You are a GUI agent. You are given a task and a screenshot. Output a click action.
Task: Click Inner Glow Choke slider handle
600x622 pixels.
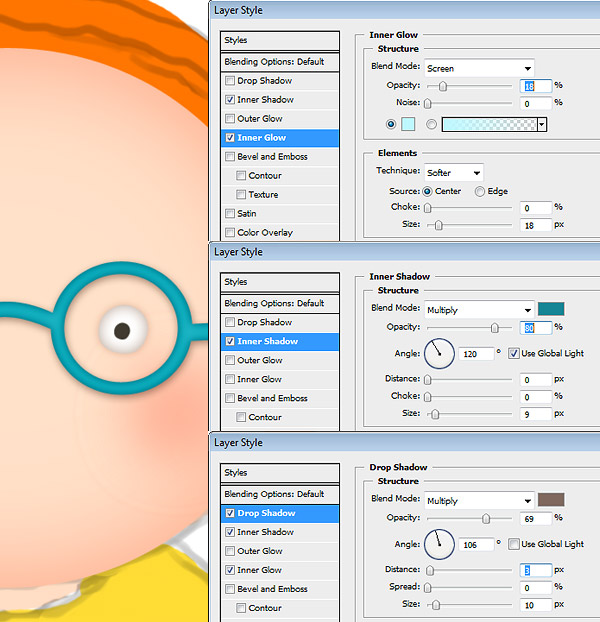427,208
